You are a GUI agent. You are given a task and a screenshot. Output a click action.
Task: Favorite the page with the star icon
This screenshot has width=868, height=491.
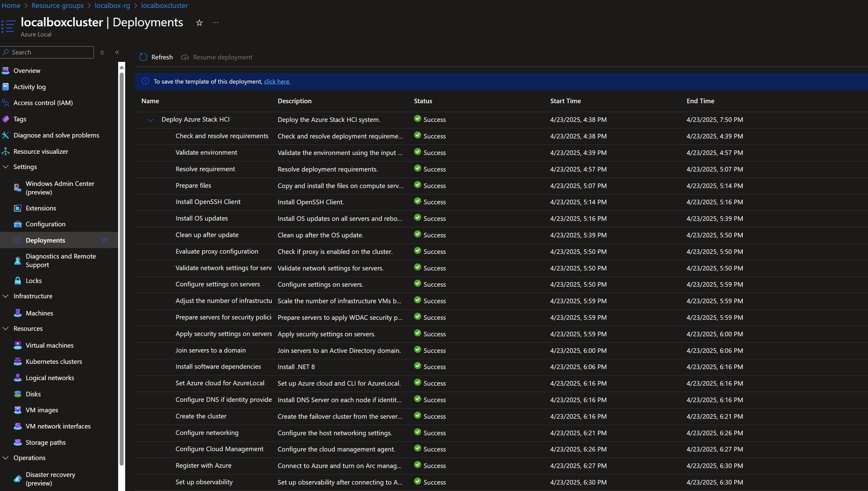pos(199,23)
